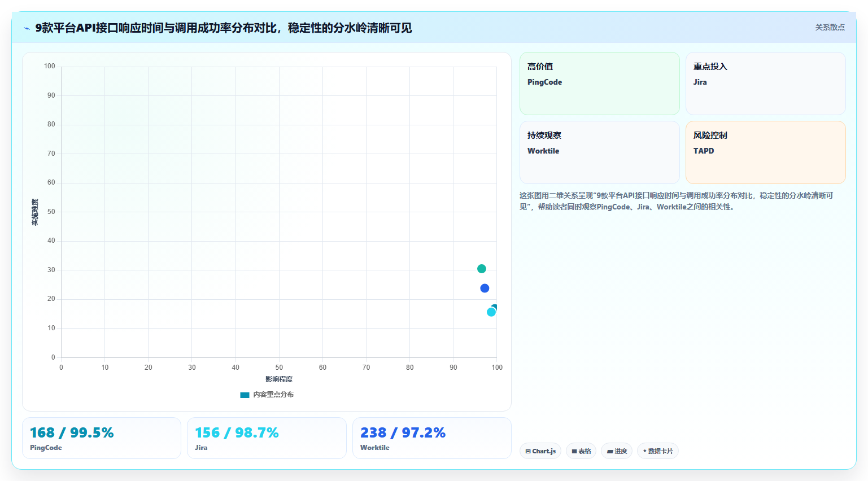The width and height of the screenshot is (868, 481).
Task: Click the 进度 tag
Action: coord(617,451)
